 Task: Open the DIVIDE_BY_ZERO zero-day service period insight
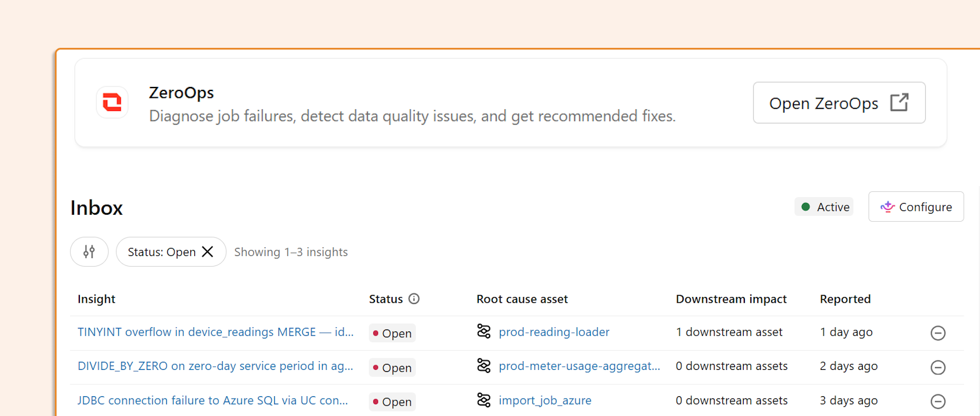pos(215,366)
